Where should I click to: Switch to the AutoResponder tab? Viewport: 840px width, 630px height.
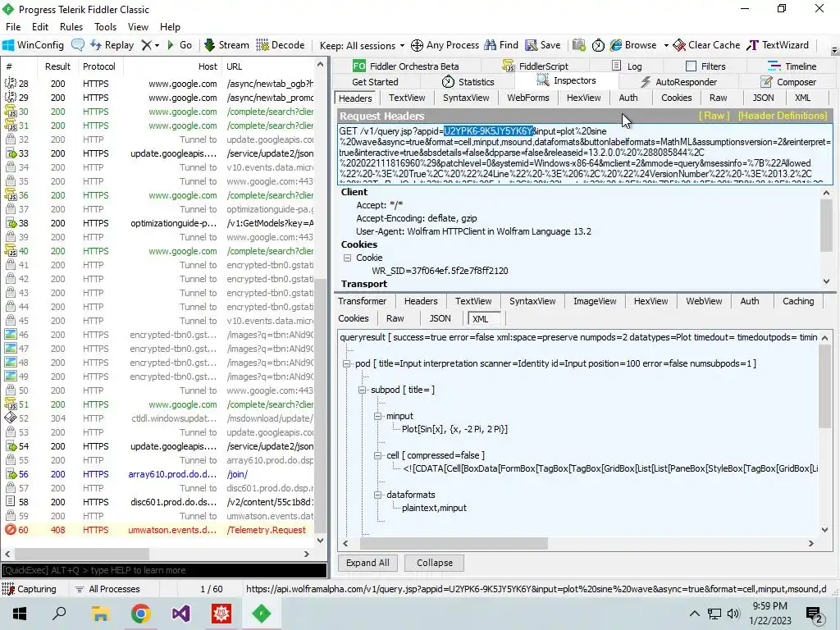(678, 82)
